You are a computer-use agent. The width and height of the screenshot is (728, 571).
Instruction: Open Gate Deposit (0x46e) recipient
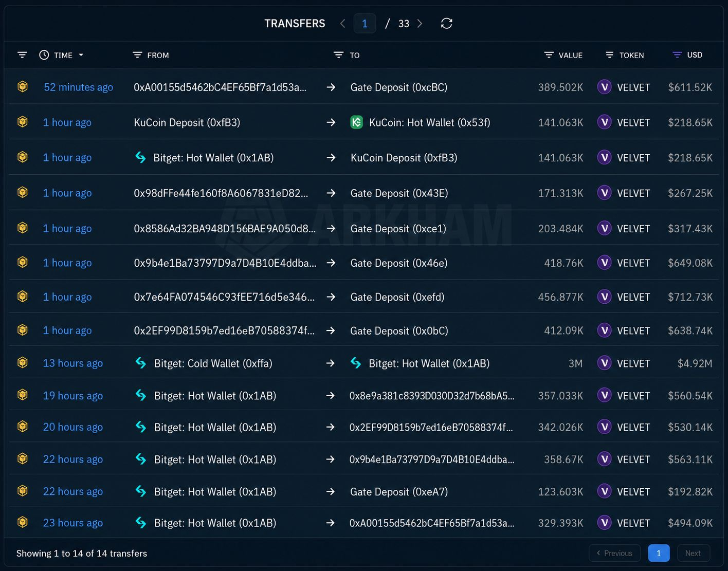[399, 263]
